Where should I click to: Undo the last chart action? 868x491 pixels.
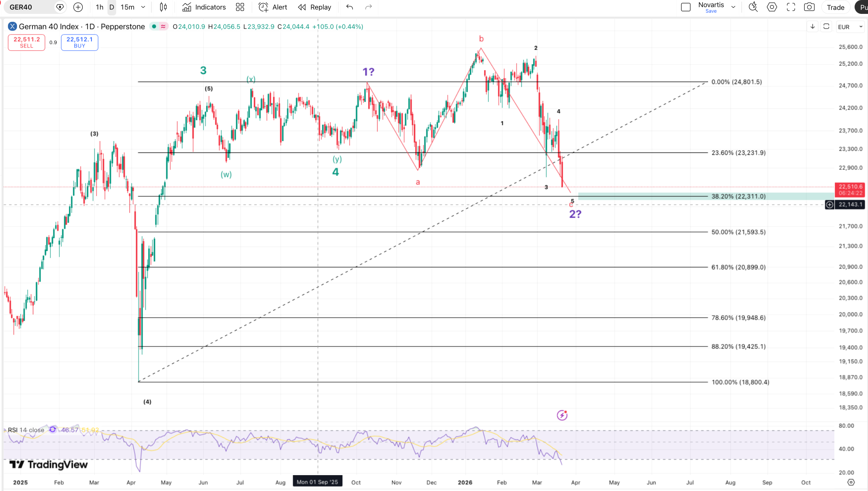(x=349, y=7)
